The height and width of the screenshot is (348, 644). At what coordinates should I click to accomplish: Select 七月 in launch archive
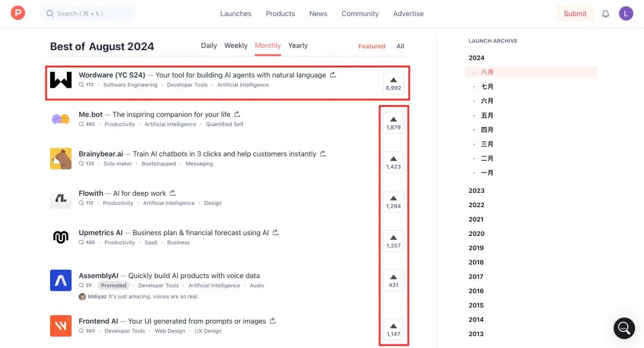(x=487, y=87)
